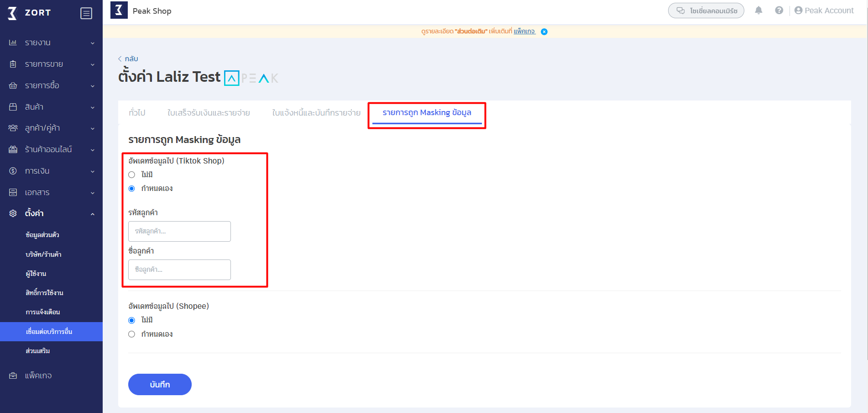868x413 pixels.
Task: Open การแจ้งเตือน in sidebar
Action: (x=43, y=312)
